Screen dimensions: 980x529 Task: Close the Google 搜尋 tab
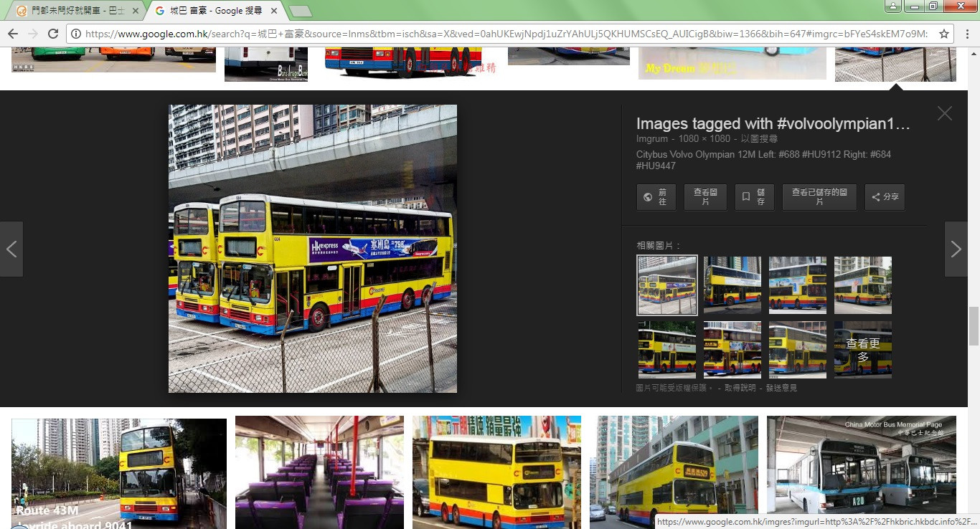point(274,11)
